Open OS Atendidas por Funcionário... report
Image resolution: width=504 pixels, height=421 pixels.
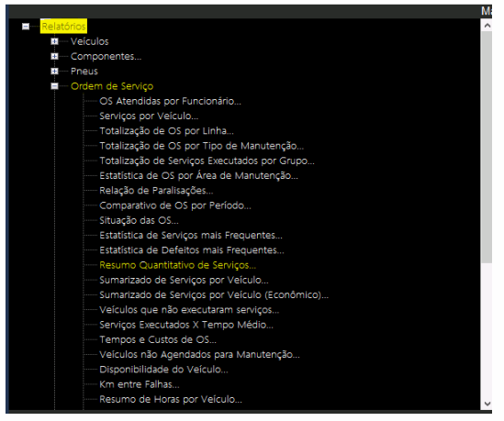(x=171, y=101)
